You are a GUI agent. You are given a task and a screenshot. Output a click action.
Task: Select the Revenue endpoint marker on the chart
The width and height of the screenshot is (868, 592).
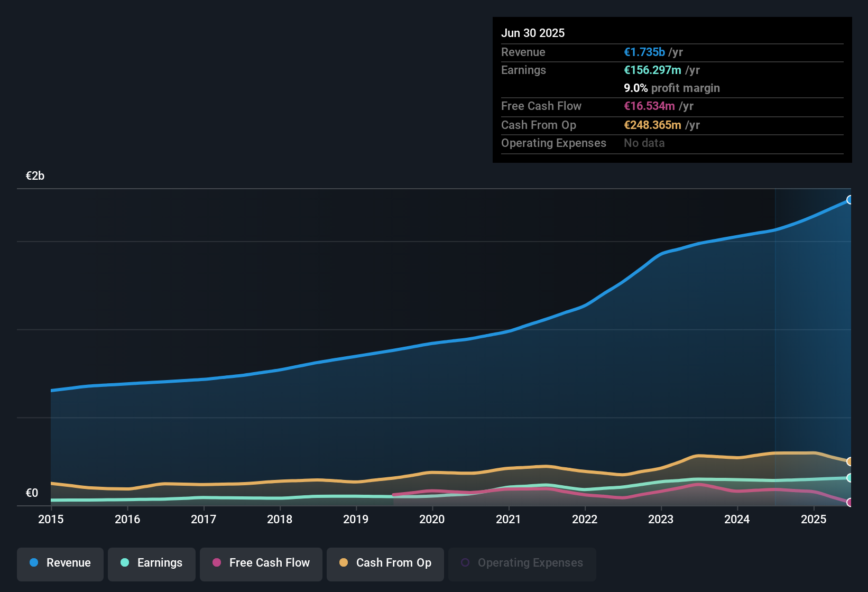click(x=850, y=200)
